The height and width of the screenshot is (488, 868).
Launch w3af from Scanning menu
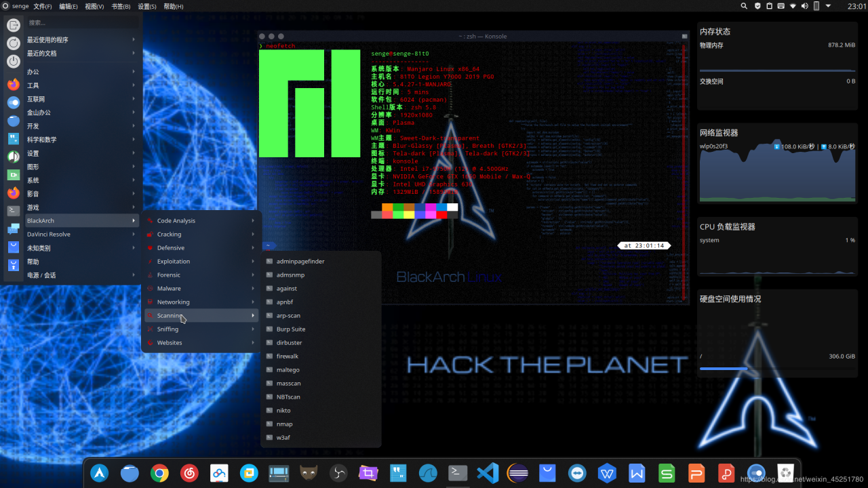tap(321, 438)
